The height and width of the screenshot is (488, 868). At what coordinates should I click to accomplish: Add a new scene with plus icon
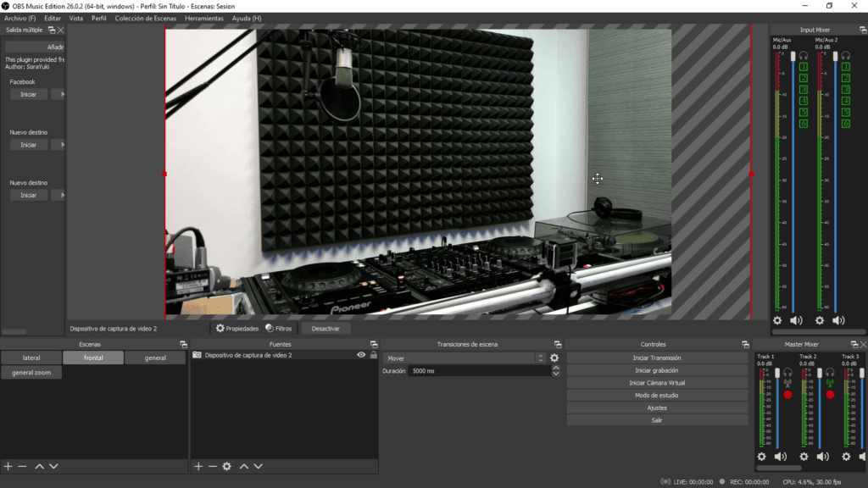tap(8, 466)
